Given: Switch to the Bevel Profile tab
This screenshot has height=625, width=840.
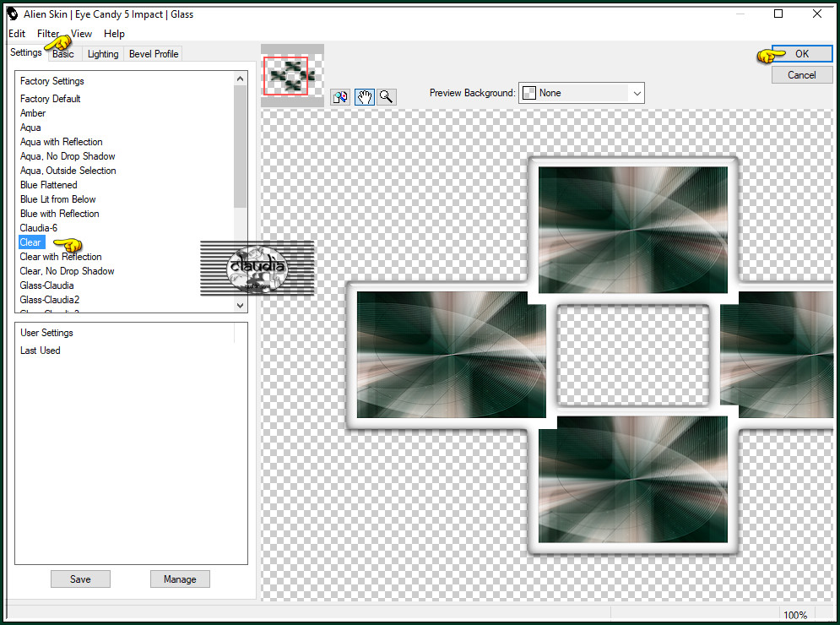Looking at the screenshot, I should pos(154,54).
